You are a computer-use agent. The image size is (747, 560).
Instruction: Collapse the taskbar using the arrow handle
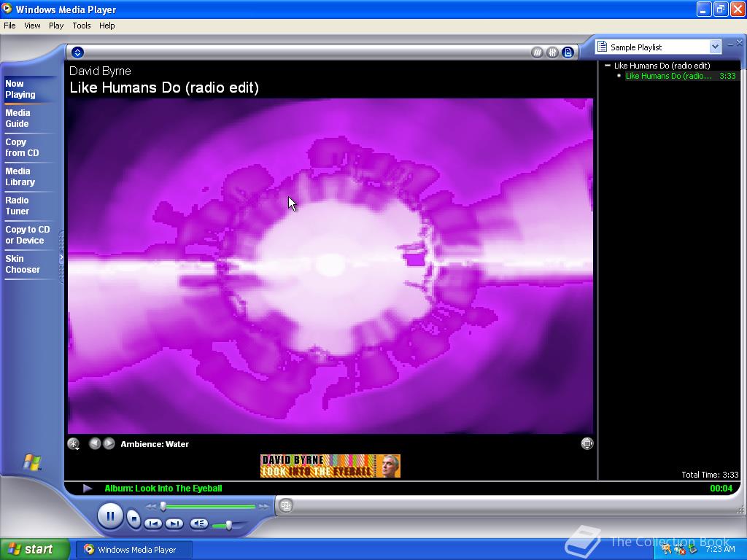[61, 257]
